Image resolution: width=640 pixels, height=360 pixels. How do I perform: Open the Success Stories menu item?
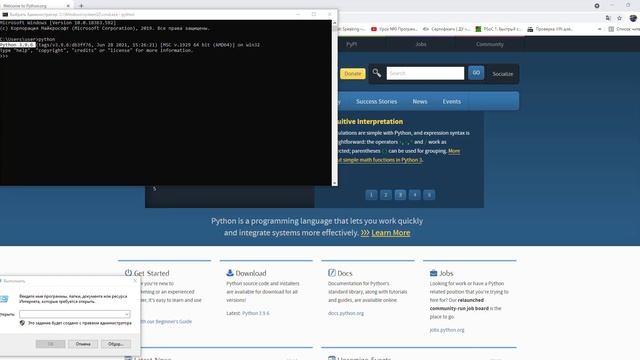click(x=376, y=101)
